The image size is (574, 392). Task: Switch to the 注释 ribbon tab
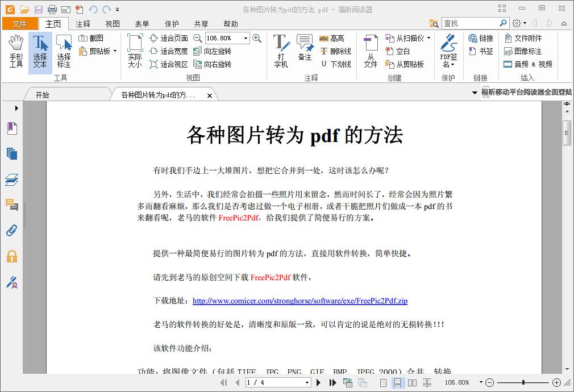(83, 24)
